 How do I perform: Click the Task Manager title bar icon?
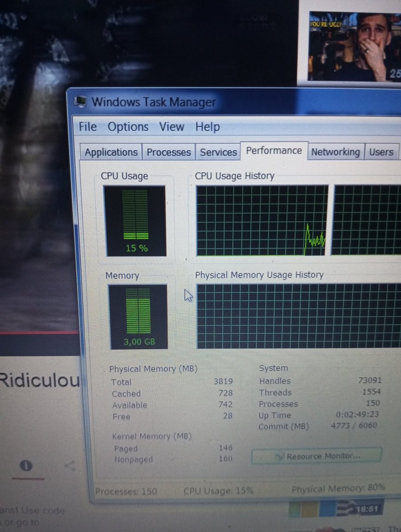click(x=80, y=102)
